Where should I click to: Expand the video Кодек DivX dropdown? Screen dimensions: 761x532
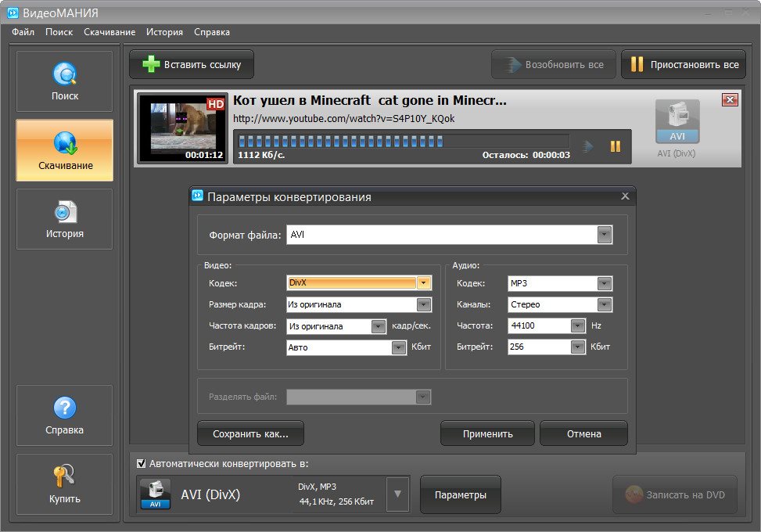(x=424, y=283)
